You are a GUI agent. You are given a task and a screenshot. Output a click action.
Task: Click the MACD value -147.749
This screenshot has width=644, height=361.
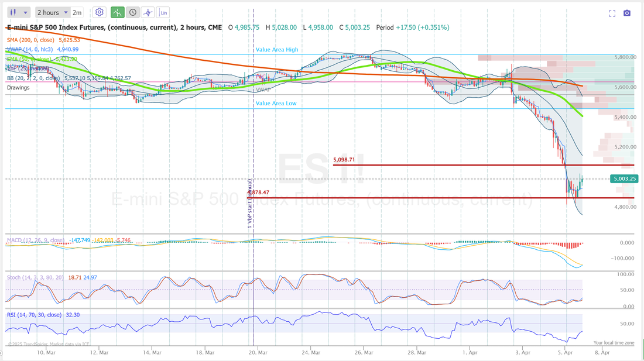tap(79, 240)
